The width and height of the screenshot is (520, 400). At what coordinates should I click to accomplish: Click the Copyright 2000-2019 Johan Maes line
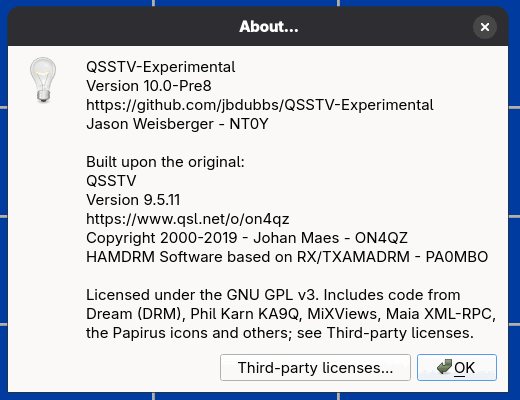pyautogui.click(x=247, y=238)
